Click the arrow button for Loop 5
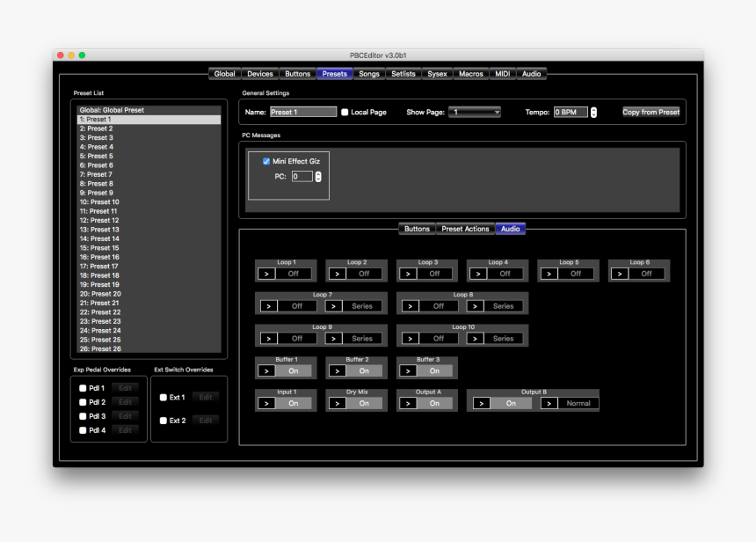Screen dimensions: 756x542 [549, 275]
